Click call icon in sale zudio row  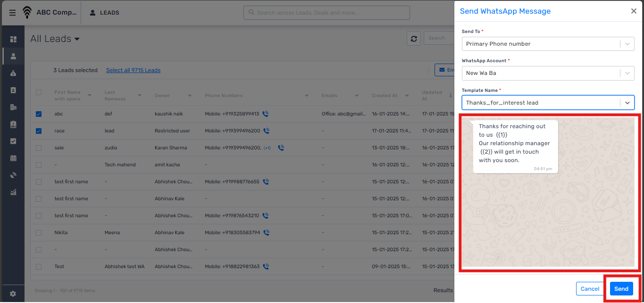tap(281, 147)
